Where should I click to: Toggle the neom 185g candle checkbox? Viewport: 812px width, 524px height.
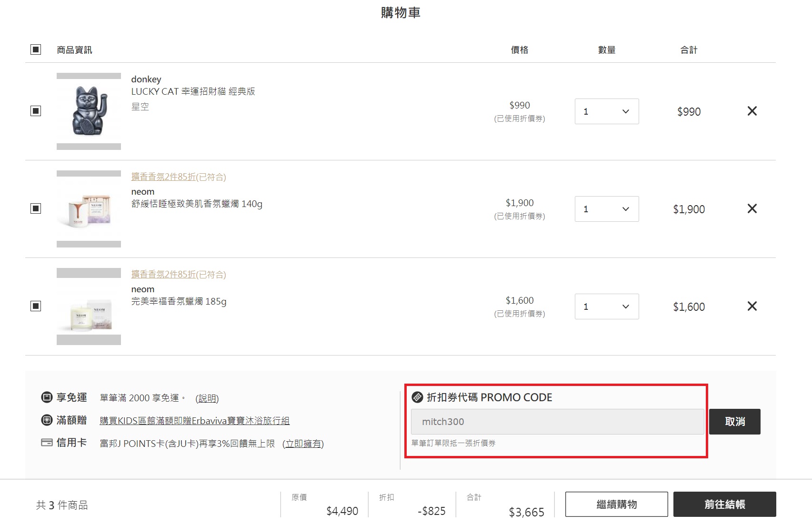coord(36,306)
